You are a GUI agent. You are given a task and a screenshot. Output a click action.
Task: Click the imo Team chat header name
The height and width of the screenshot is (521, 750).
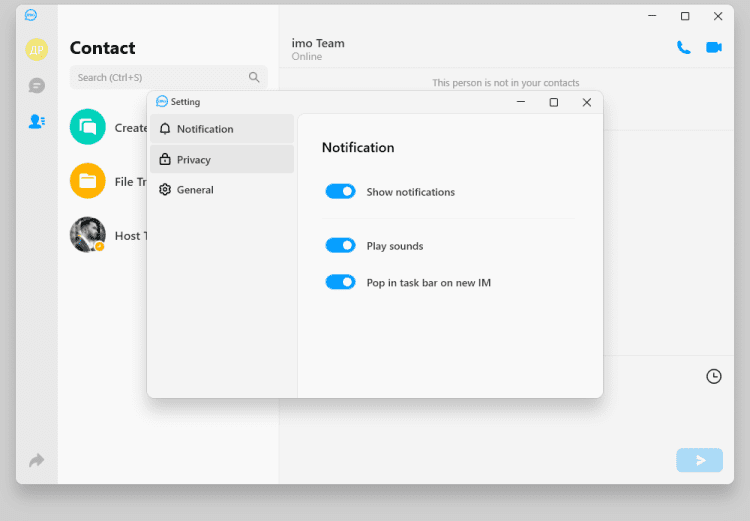point(318,43)
